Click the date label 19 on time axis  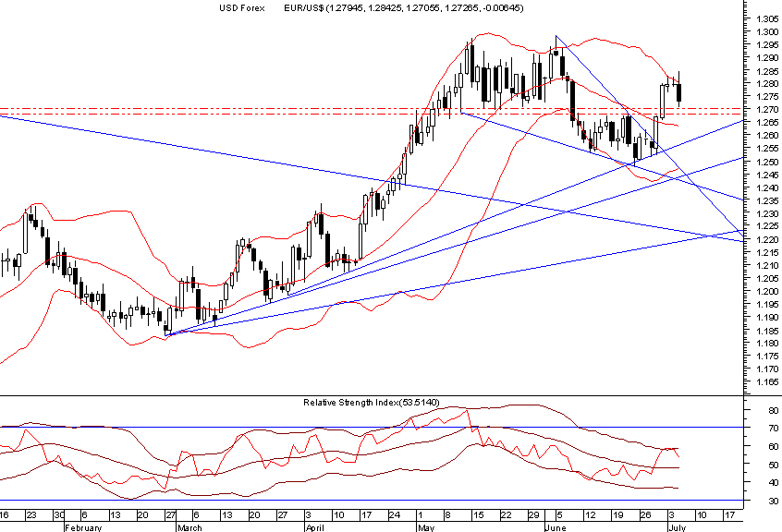pyautogui.click(x=617, y=515)
